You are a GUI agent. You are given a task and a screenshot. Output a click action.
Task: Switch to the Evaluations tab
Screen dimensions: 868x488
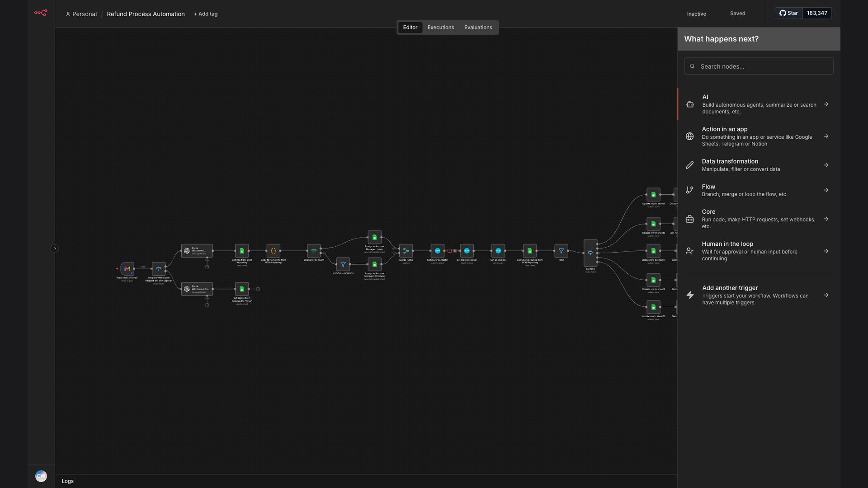point(478,28)
